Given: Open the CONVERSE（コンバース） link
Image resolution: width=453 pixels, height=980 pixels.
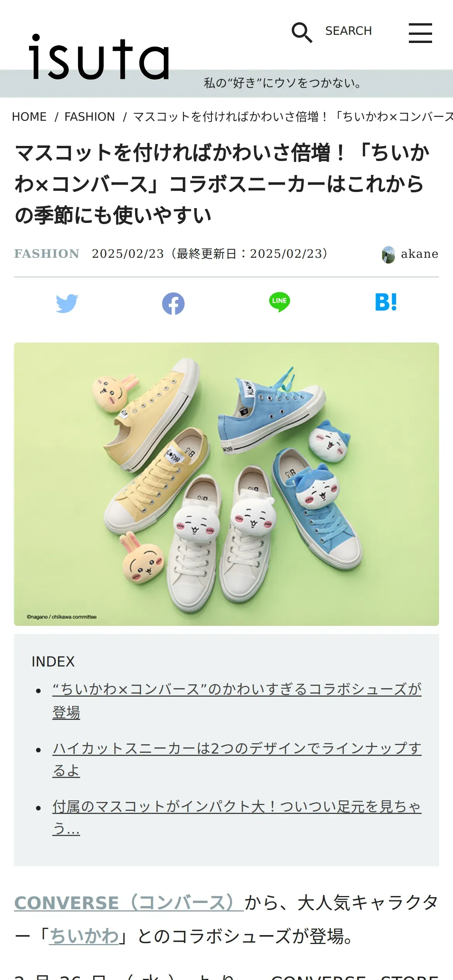Looking at the screenshot, I should (129, 903).
